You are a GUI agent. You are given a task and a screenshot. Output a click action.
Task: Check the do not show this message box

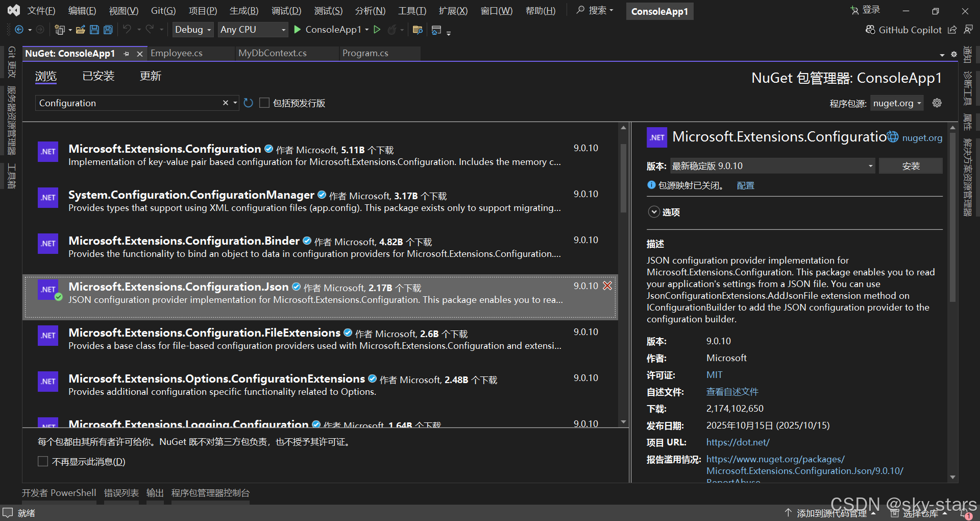pos(43,461)
